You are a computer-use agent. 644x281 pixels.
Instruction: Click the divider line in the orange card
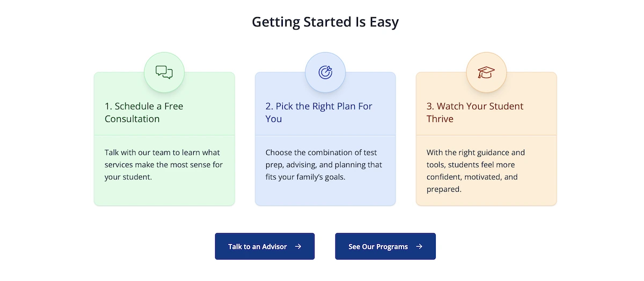pyautogui.click(x=486, y=135)
